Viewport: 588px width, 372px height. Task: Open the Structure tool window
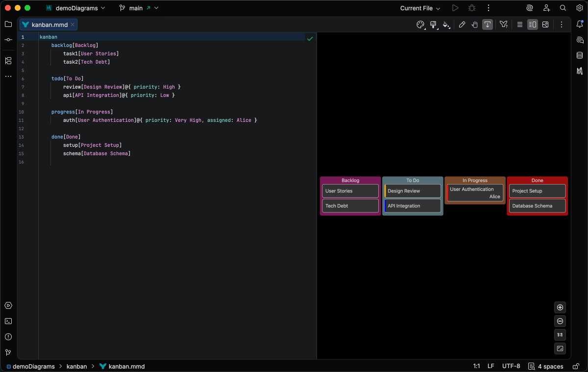[8, 61]
